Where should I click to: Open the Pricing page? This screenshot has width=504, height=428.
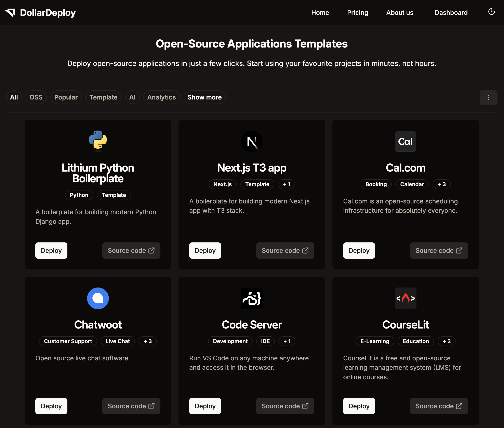pyautogui.click(x=357, y=13)
